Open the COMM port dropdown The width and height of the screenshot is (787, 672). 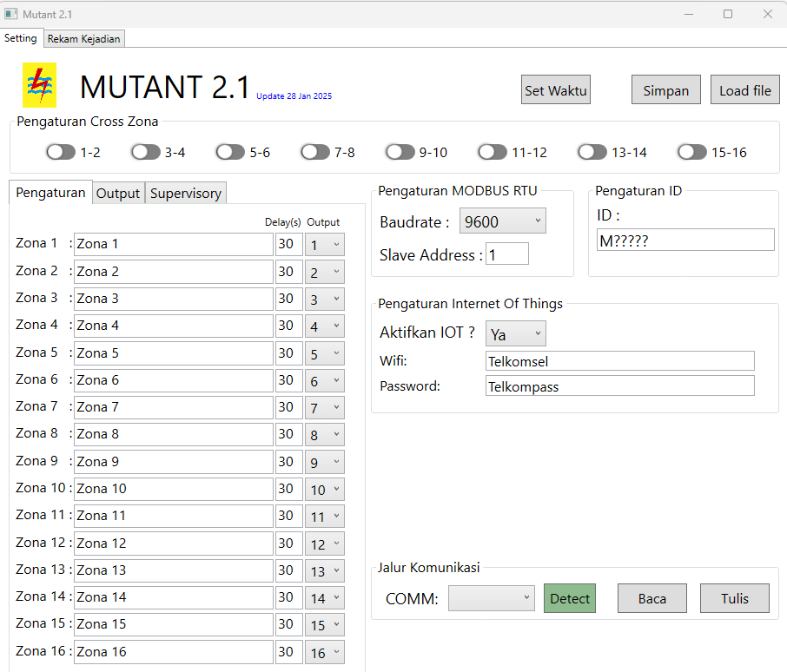491,597
